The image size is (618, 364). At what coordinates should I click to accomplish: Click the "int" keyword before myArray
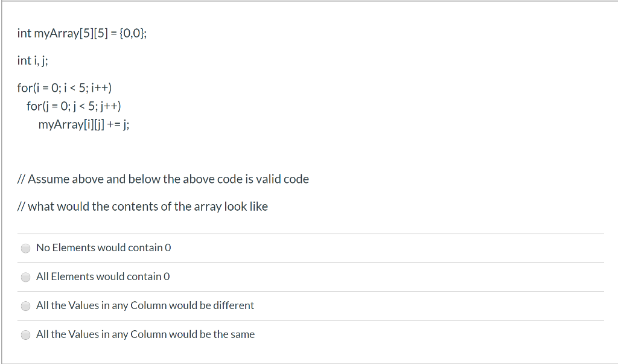(x=24, y=33)
